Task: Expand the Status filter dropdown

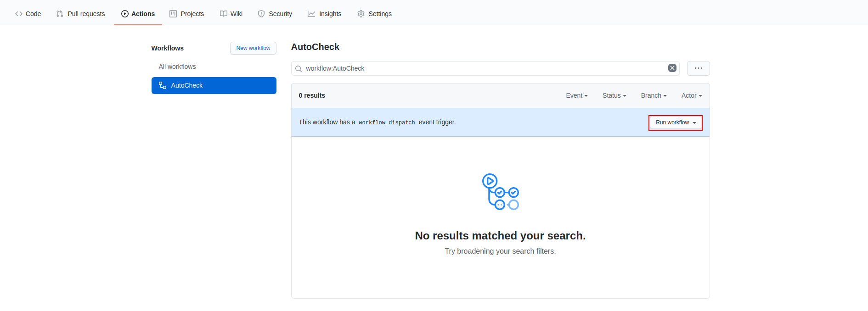Action: [x=614, y=95]
